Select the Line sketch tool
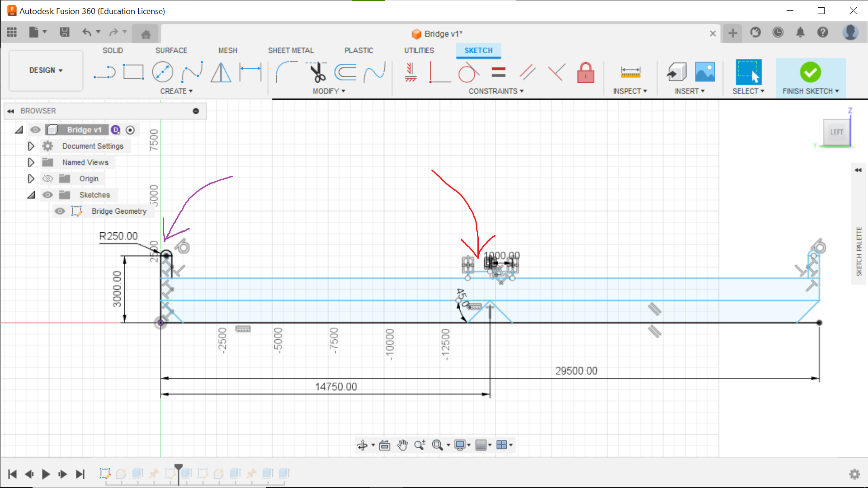 coord(104,72)
